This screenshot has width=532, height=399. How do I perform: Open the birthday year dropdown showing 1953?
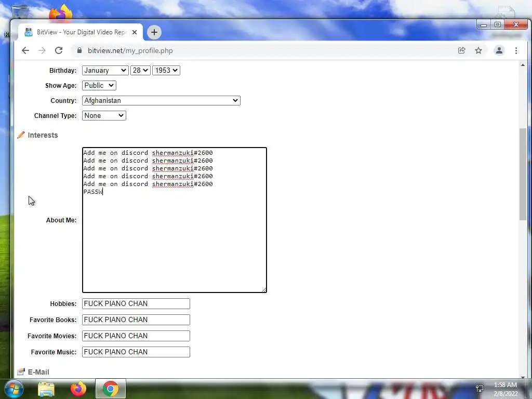(x=166, y=70)
